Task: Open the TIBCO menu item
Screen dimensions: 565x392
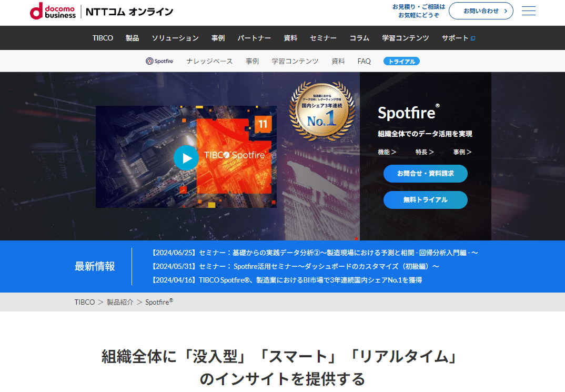Action: point(103,38)
